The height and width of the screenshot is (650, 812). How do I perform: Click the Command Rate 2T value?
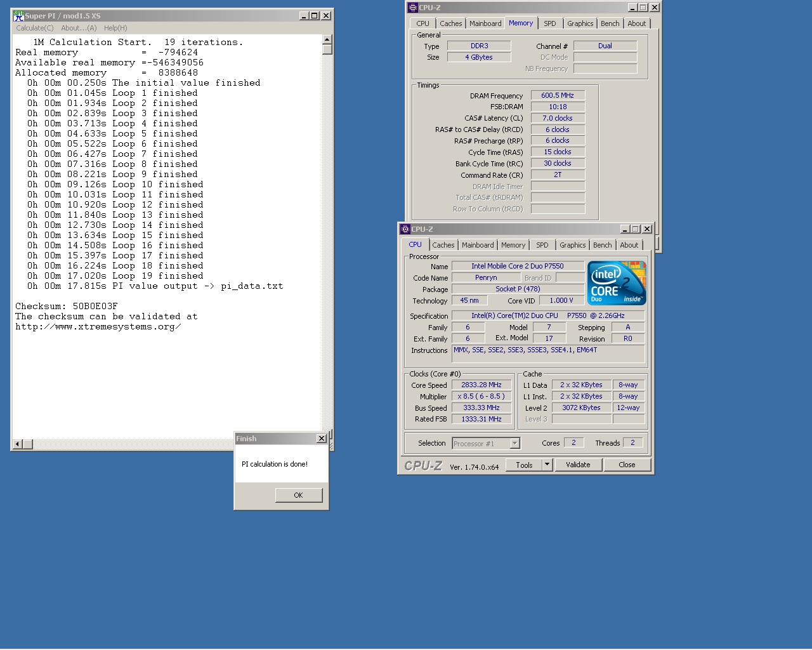558,175
